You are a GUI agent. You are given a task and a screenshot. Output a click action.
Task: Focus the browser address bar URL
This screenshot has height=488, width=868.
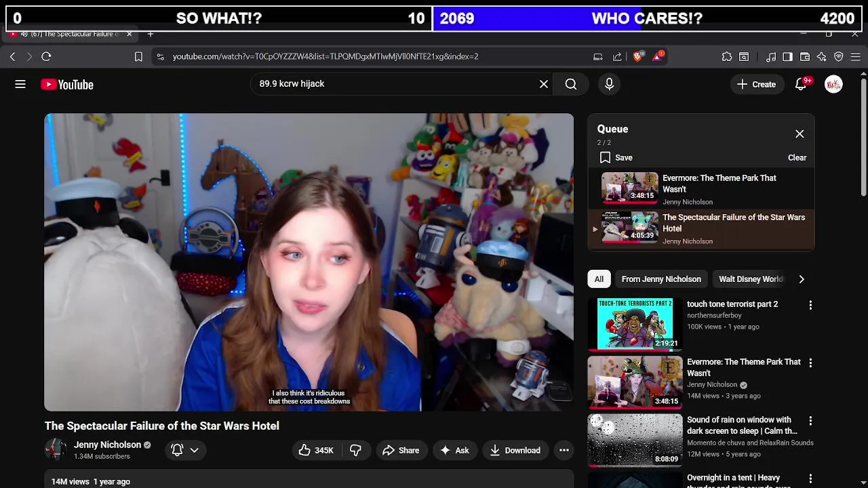[x=325, y=57]
